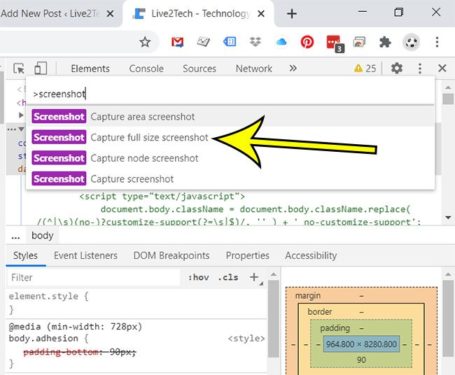Click the blue cloud extension icon
This screenshot has width=455, height=375.
[x=281, y=42]
